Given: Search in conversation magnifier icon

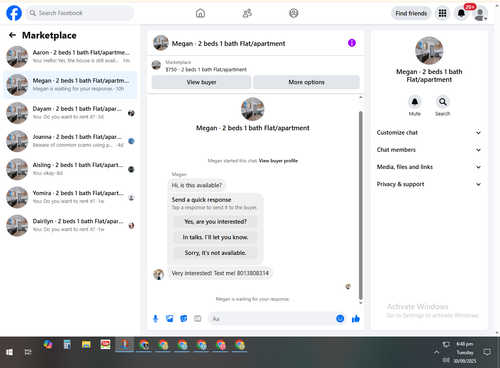Looking at the screenshot, I should (443, 102).
